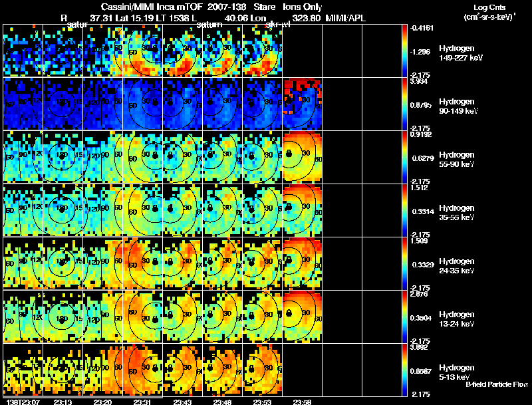Click the 'Cassini/MIMI Inca mTOF' title text
The width and height of the screenshot is (532, 405).
tap(152, 7)
